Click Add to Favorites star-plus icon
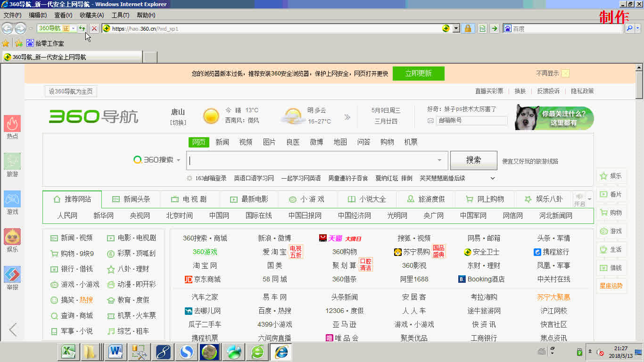 click(19, 43)
